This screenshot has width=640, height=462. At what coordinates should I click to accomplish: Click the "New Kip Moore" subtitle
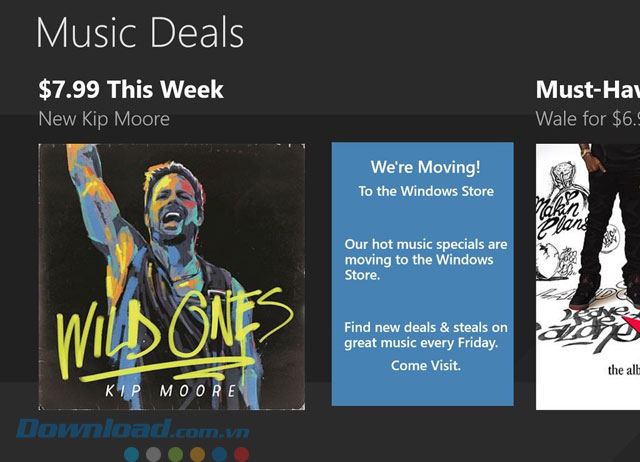104,119
